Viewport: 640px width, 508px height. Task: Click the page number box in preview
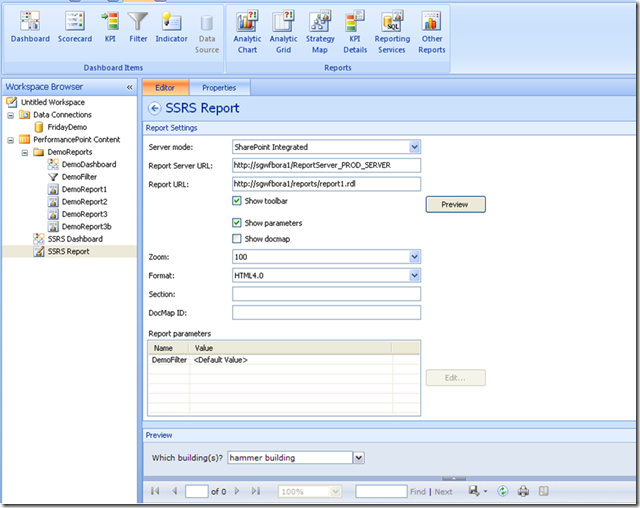click(197, 491)
